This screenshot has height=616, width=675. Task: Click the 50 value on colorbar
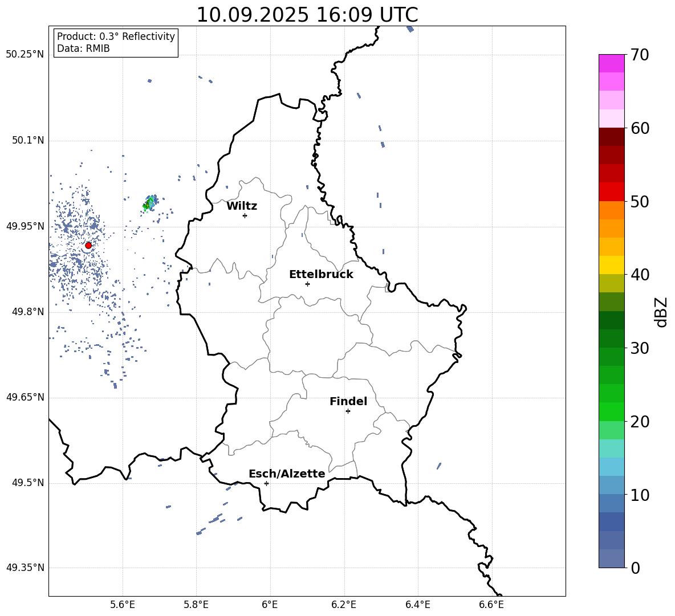click(x=640, y=201)
